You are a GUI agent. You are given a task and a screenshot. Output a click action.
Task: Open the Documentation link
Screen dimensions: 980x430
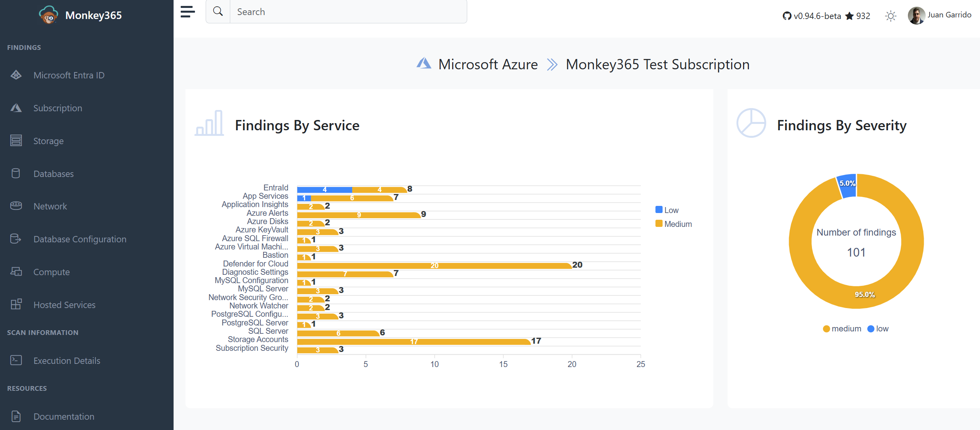coord(64,417)
